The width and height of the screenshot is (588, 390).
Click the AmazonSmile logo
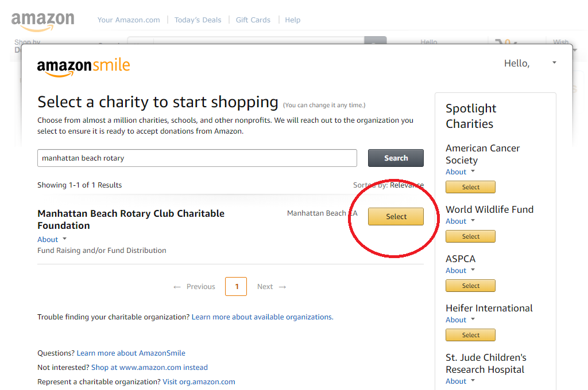tap(84, 67)
